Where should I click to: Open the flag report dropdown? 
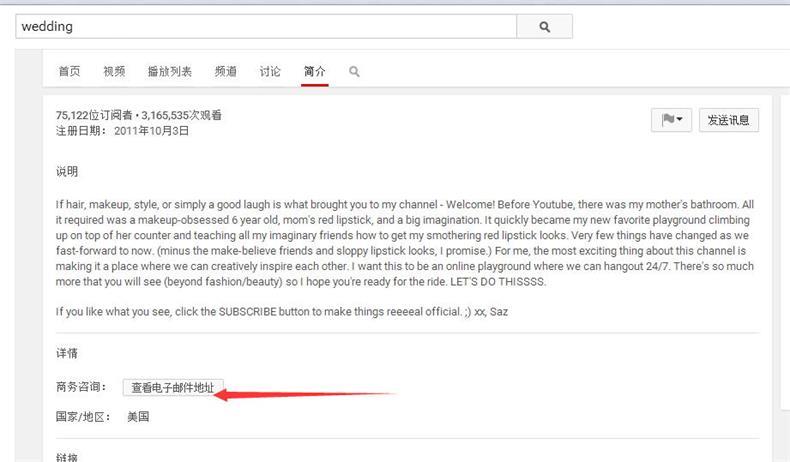click(671, 120)
